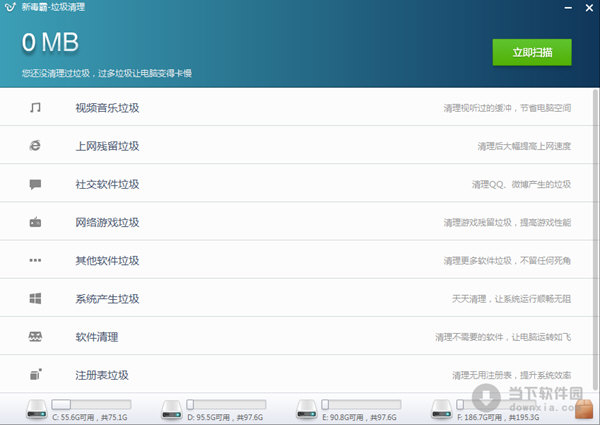Viewport: 600px width, 425px height.
Task: Click the C: drive usage bar
Action: (91, 404)
